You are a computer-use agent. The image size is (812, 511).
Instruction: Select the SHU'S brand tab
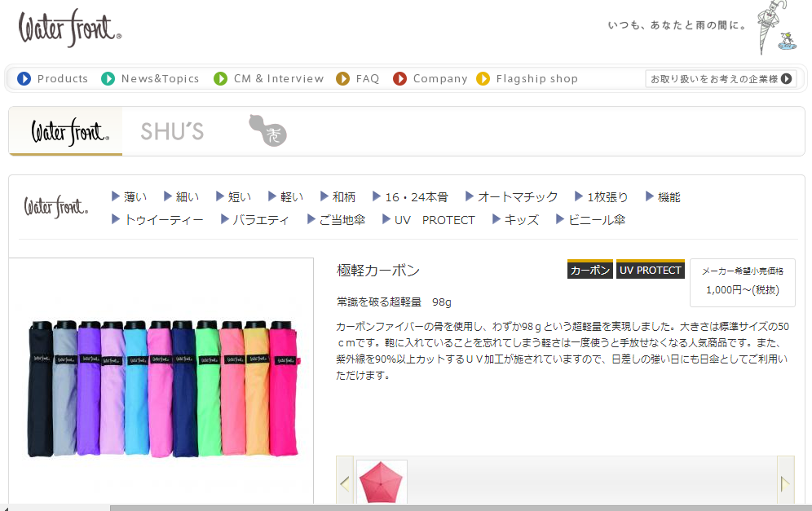[172, 131]
